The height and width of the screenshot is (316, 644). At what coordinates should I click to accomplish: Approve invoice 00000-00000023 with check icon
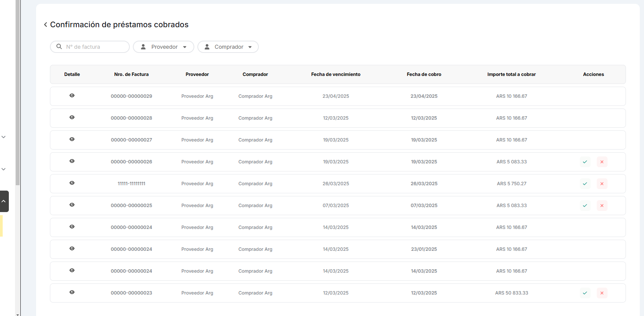tap(585, 293)
